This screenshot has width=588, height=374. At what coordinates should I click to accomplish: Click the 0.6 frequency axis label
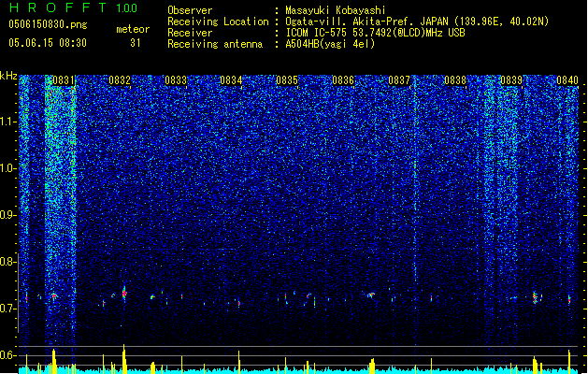tap(7, 355)
